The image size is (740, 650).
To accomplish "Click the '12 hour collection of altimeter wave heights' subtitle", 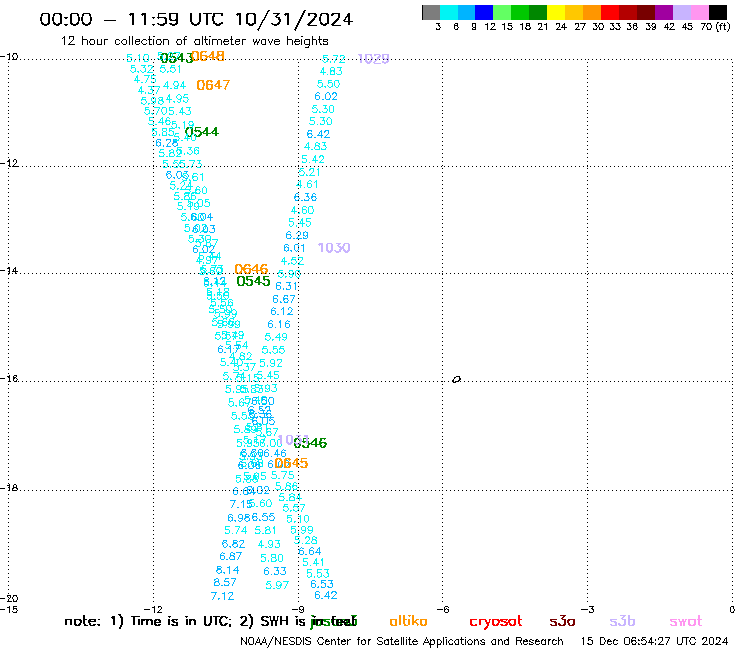I will pyautogui.click(x=194, y=41).
